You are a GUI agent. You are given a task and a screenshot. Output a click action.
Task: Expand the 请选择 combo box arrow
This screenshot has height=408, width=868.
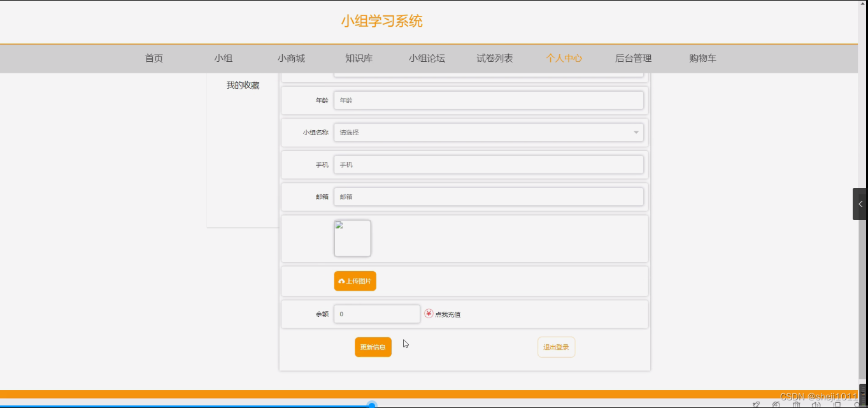point(635,132)
